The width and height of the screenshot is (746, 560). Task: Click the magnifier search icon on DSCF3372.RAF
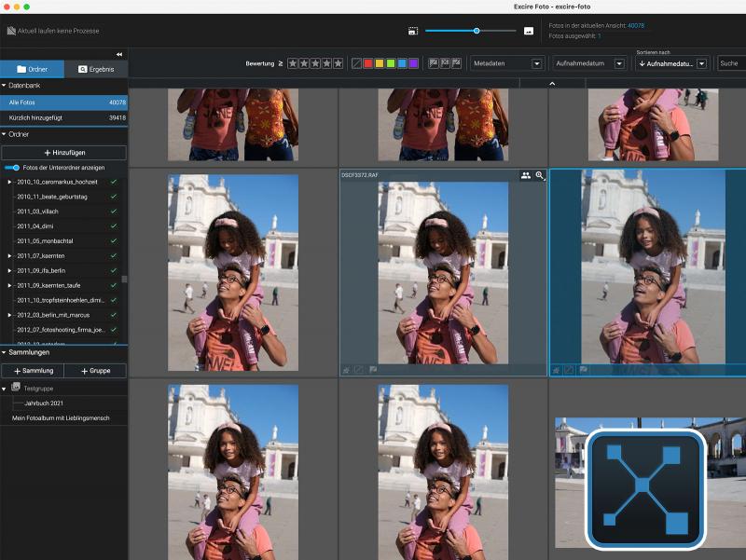(x=540, y=175)
